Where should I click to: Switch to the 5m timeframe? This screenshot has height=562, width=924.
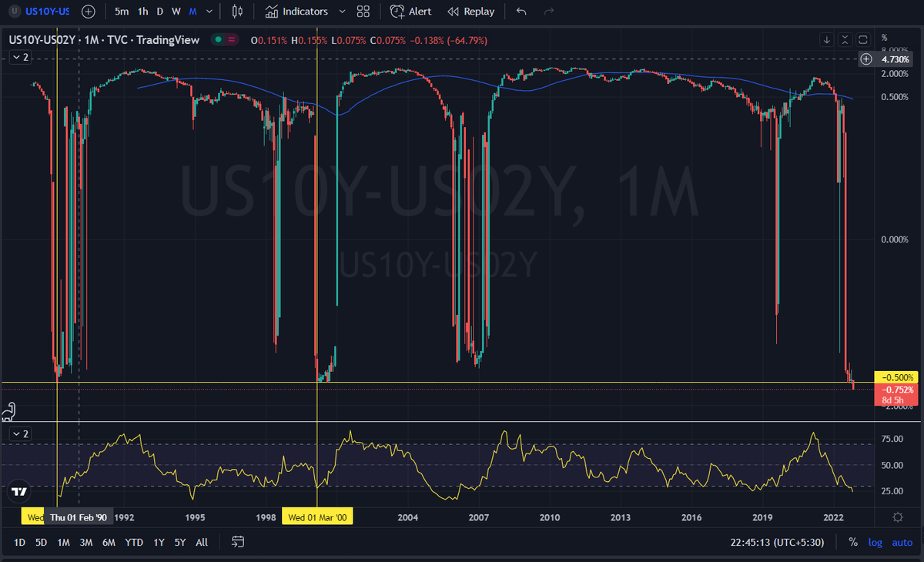click(x=122, y=12)
